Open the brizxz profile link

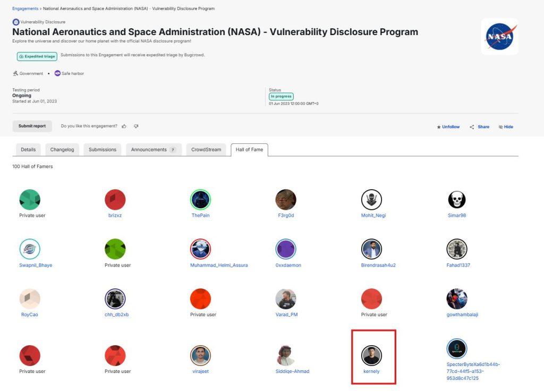pyautogui.click(x=115, y=216)
